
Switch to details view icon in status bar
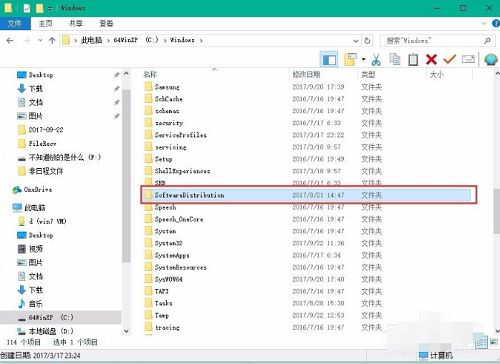coord(481,342)
